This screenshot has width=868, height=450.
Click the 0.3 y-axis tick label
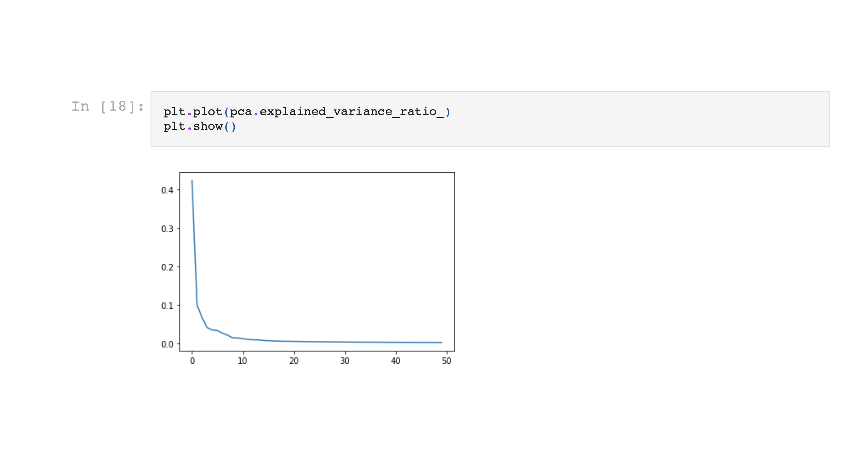(x=167, y=229)
